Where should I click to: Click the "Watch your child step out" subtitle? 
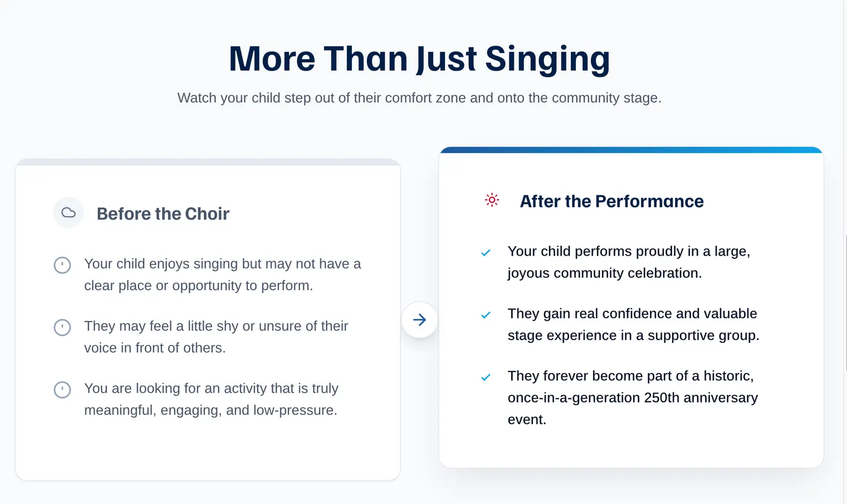click(419, 98)
